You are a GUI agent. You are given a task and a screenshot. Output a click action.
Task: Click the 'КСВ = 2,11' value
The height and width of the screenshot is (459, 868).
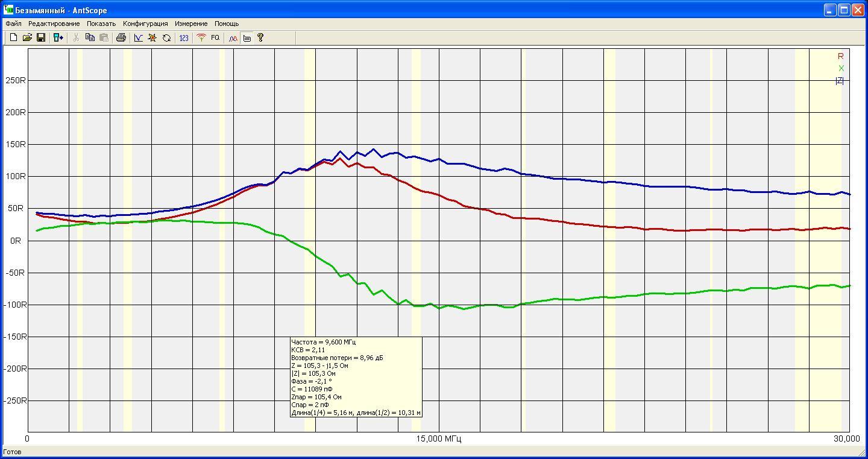click(x=308, y=350)
